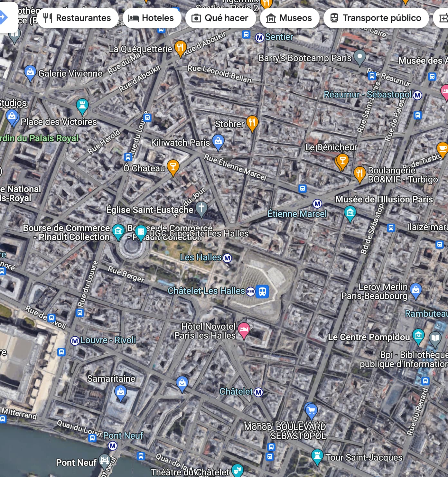This screenshot has width=448, height=477.
Task: Select the Église Saint-Eustache church marker
Action: pyautogui.click(x=201, y=208)
